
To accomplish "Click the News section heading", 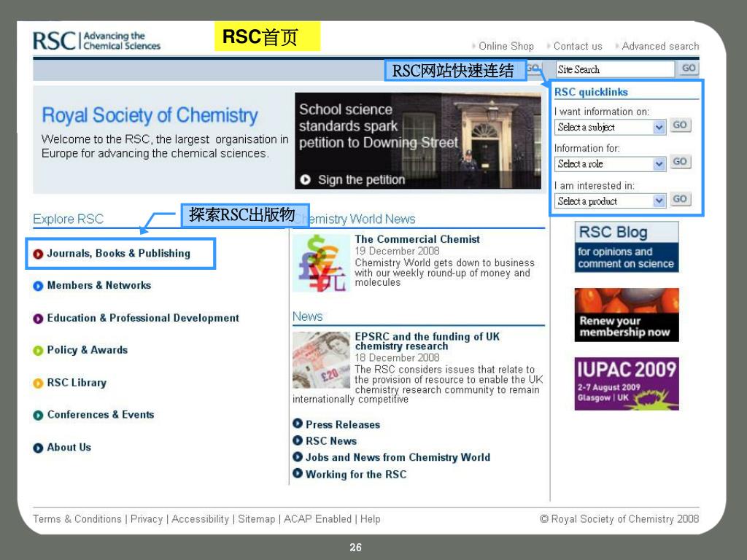I will (x=308, y=316).
